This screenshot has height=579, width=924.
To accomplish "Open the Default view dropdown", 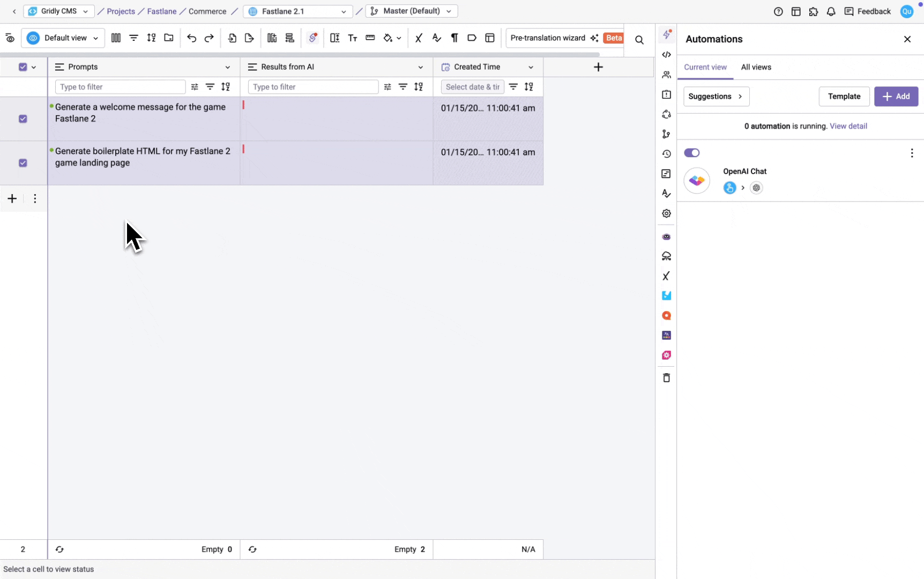I will tap(62, 38).
